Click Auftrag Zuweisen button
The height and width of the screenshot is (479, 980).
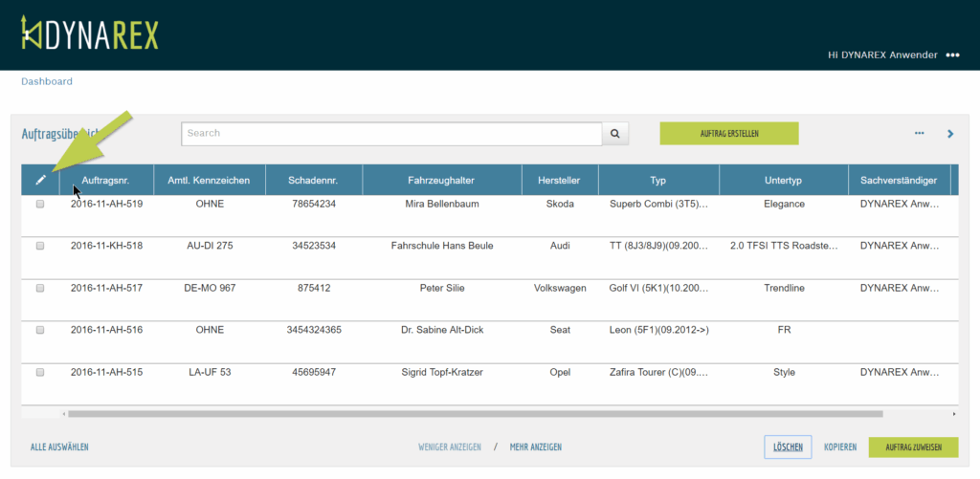(913, 446)
